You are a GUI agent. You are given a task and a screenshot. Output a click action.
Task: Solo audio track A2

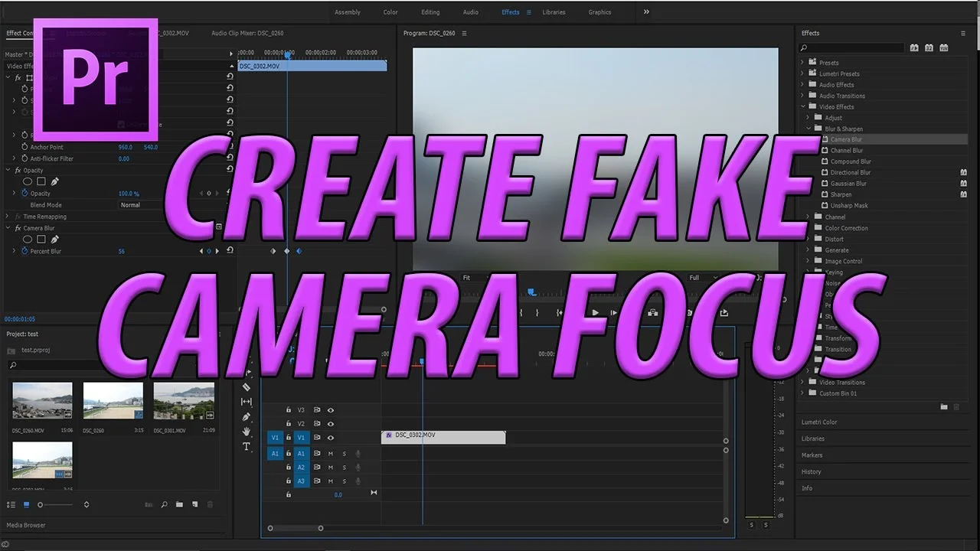click(345, 467)
